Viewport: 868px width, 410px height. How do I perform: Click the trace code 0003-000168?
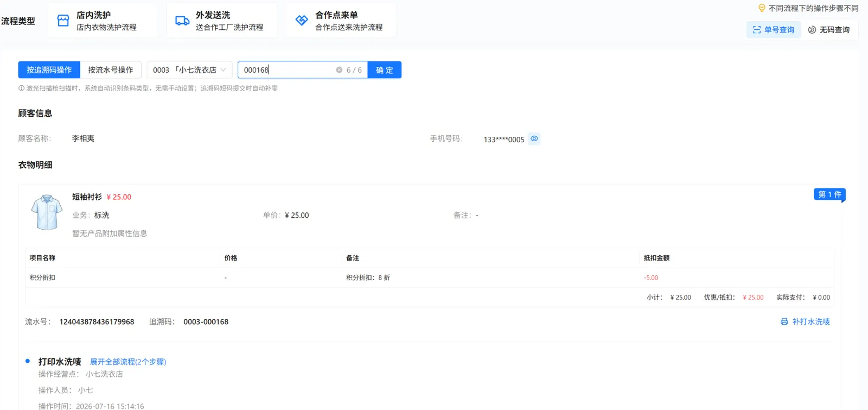click(206, 322)
